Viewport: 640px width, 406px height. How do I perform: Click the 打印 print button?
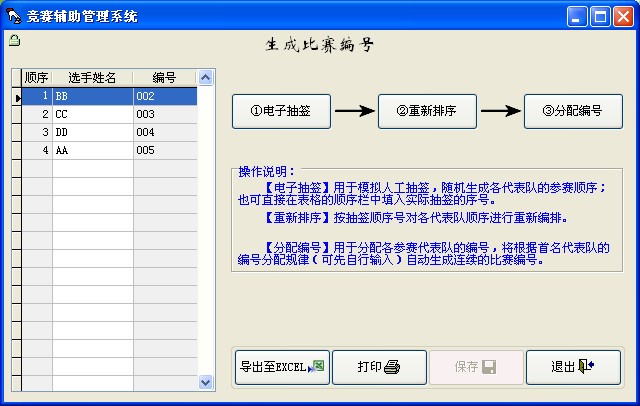tap(379, 367)
